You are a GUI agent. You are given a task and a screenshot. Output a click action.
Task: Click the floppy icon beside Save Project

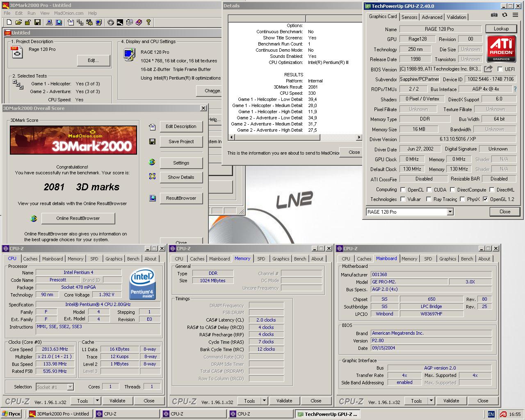coord(152,142)
